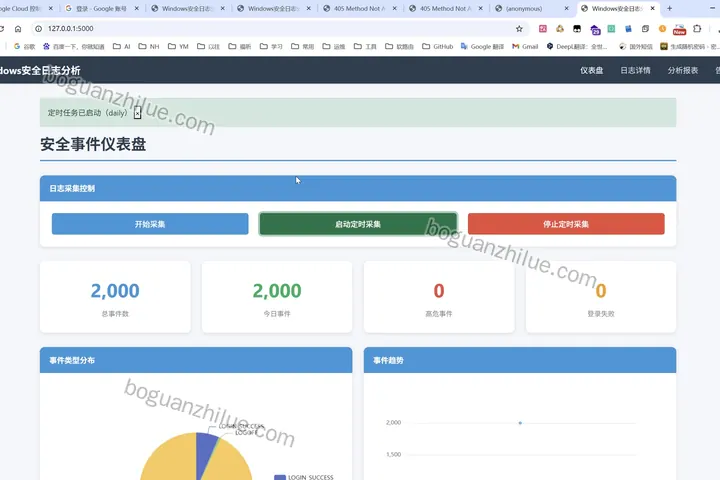720x480 pixels.
Task: Go to 日志详情 in the navbar
Action: [x=636, y=70]
